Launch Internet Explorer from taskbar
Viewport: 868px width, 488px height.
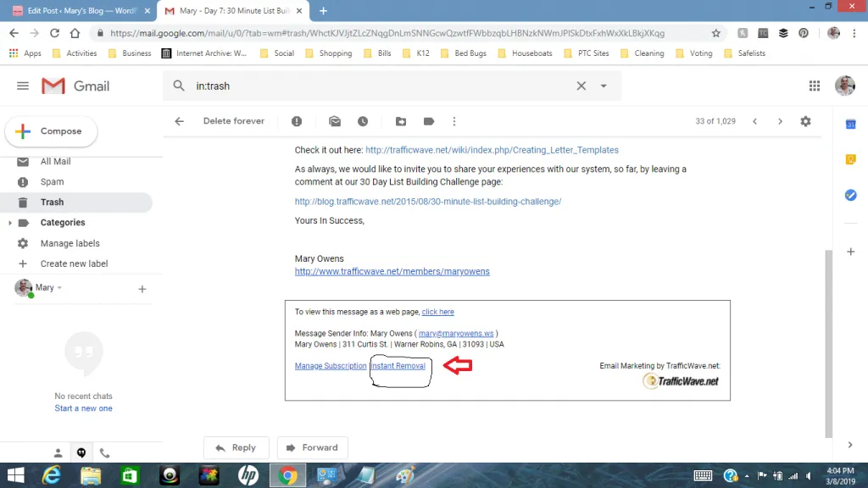pyautogui.click(x=52, y=475)
